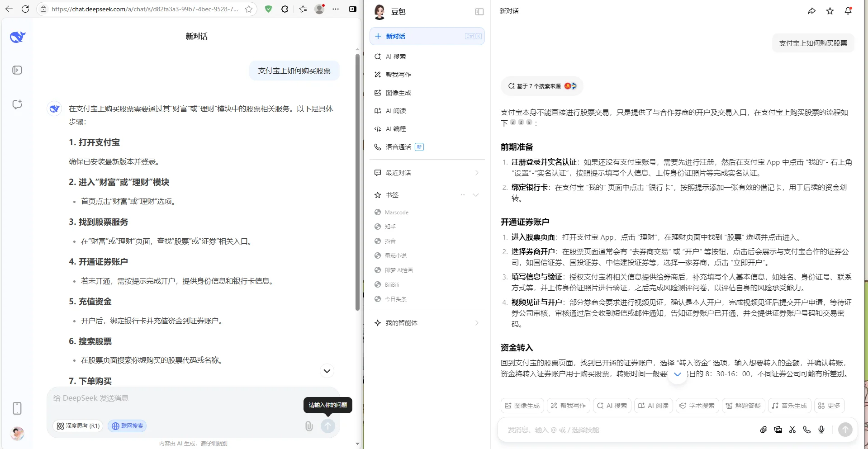Start a 语音通话 voice call
Viewport: 868px width, 449px height.
click(x=398, y=147)
